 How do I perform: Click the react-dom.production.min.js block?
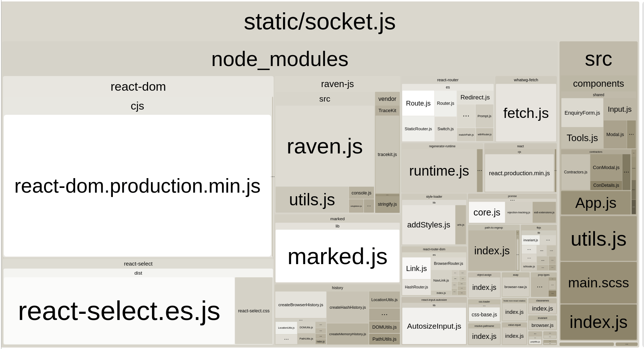(138, 186)
